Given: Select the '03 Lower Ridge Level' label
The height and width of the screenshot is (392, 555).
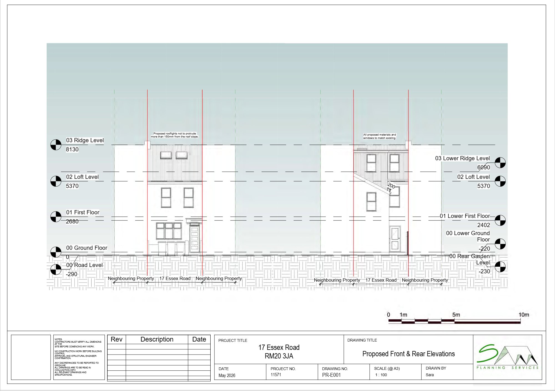Looking at the screenshot, I should (463, 158).
